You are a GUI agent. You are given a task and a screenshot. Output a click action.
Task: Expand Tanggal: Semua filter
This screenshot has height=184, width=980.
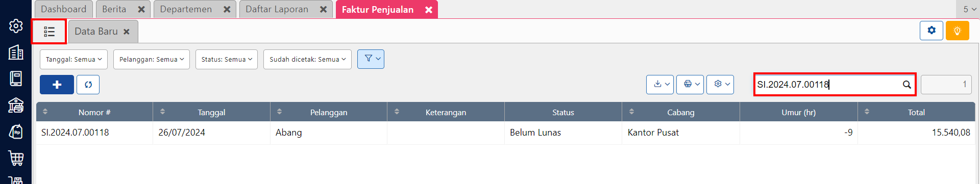coord(73,59)
